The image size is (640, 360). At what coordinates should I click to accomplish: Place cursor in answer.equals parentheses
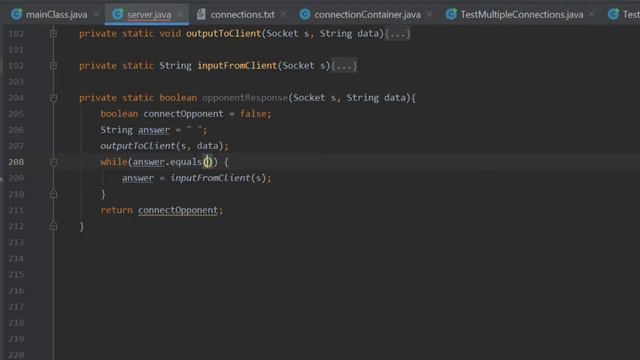point(208,162)
